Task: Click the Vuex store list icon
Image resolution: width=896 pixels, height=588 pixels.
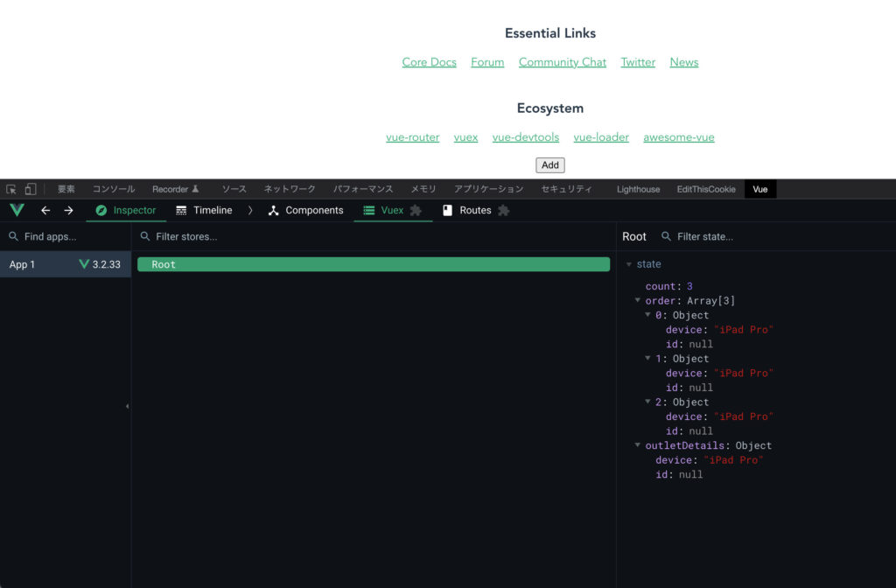Action: click(369, 210)
